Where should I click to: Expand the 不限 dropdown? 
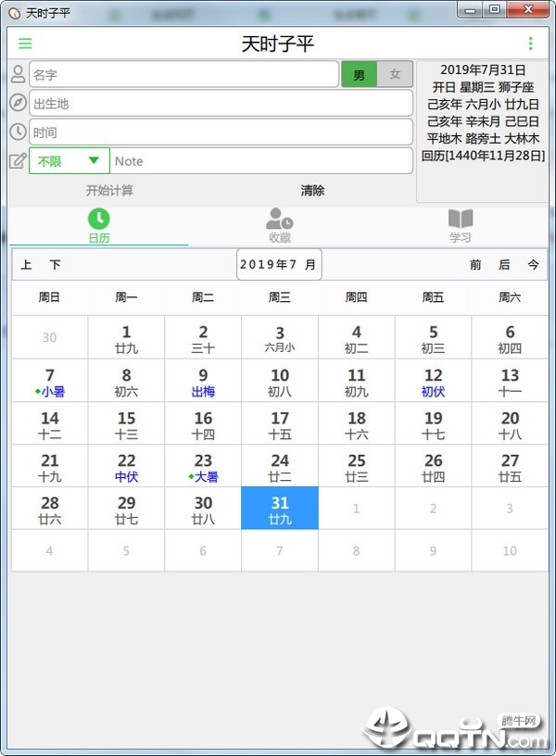point(69,160)
